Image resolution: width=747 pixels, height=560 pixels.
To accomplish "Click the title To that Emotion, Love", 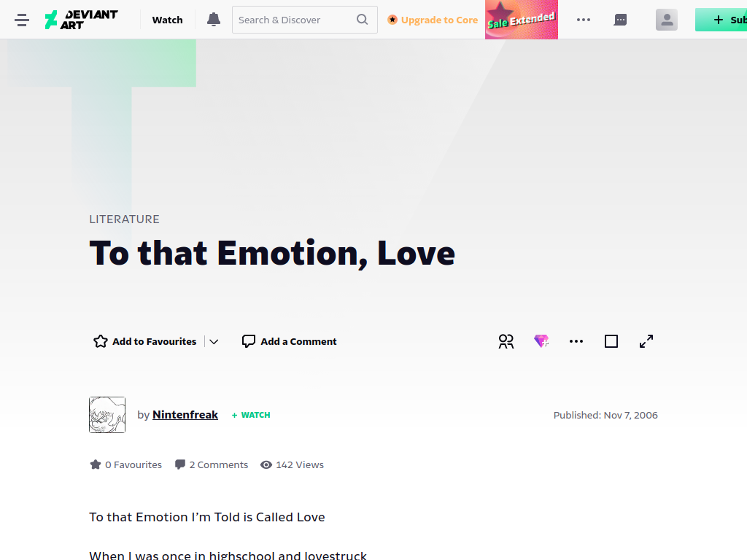I will [272, 253].
